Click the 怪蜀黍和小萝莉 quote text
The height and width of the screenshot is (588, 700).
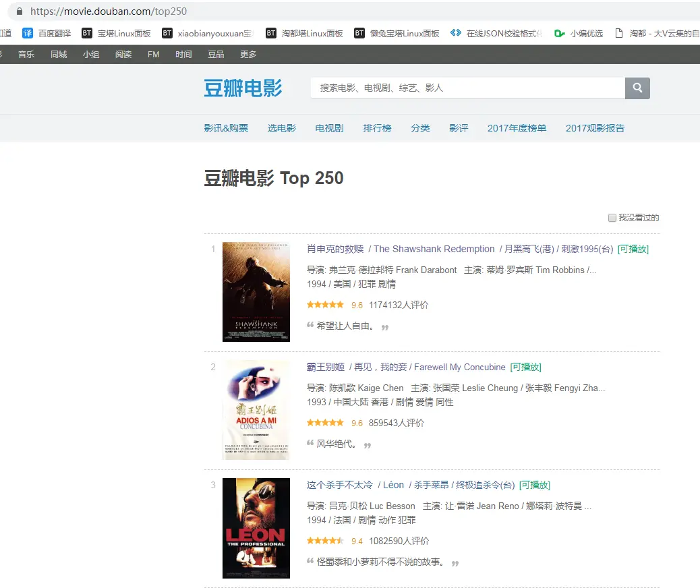click(x=380, y=562)
